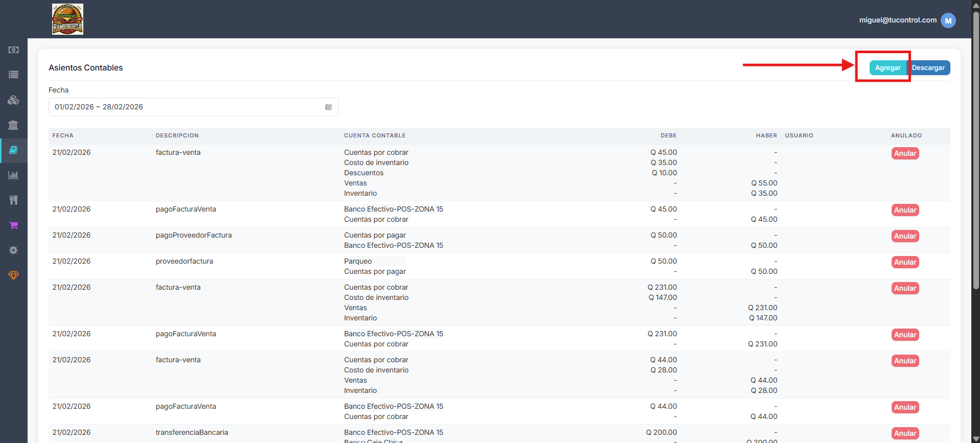Click the hamburger restaurant logo
The height and width of the screenshot is (443, 980).
pyautogui.click(x=67, y=19)
